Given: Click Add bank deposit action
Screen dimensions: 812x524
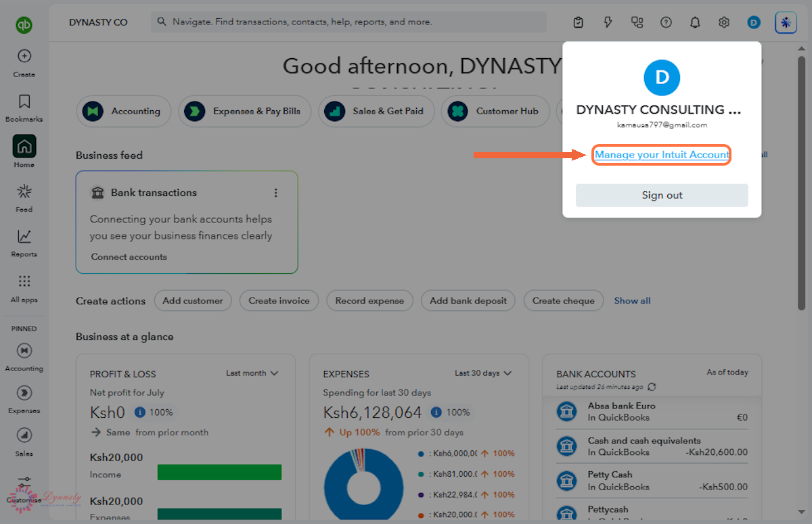Looking at the screenshot, I should point(468,301).
